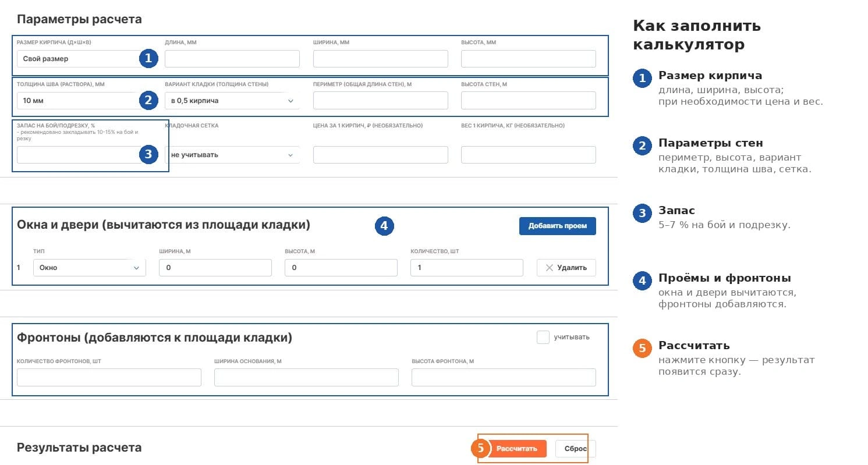Click the guide title 'Параметры стен'
The width and height of the screenshot is (868, 465).
(711, 143)
